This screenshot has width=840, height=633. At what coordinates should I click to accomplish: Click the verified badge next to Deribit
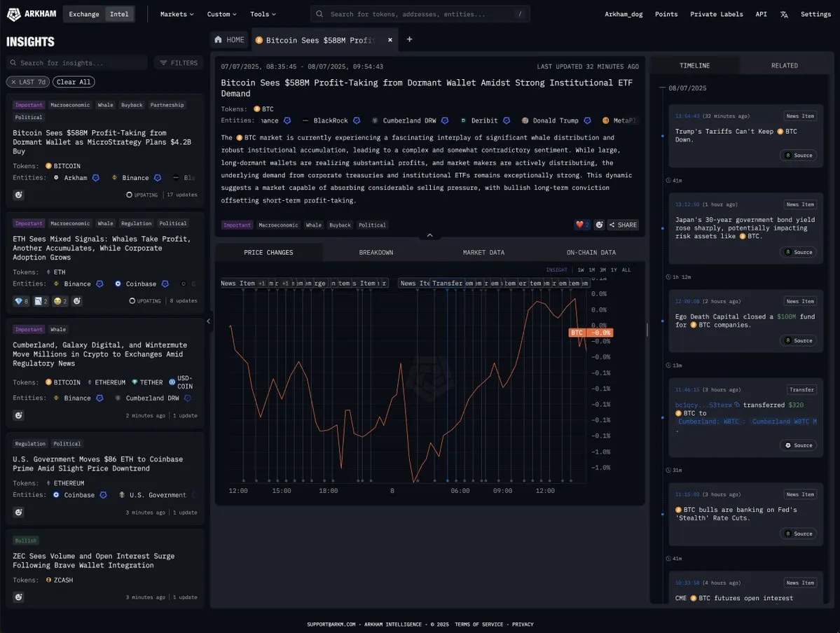[507, 120]
